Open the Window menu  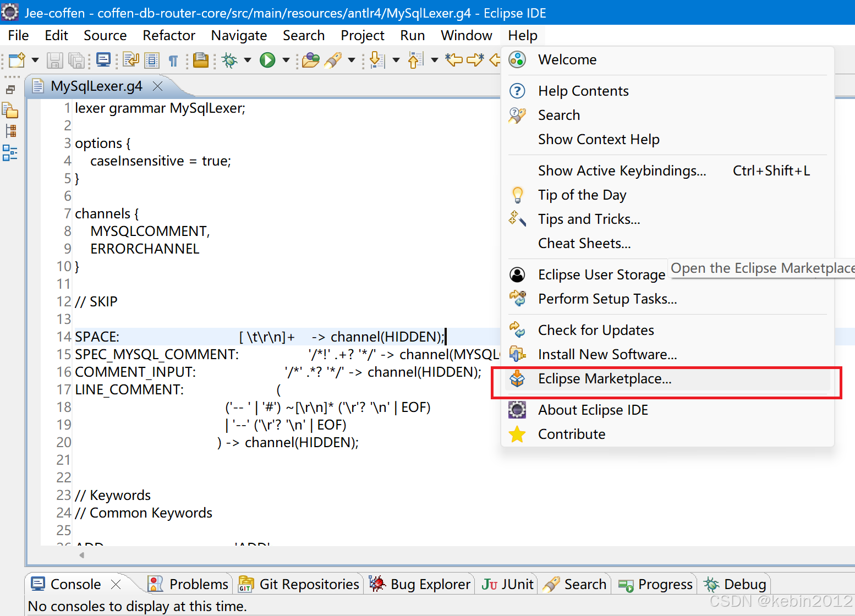(467, 36)
